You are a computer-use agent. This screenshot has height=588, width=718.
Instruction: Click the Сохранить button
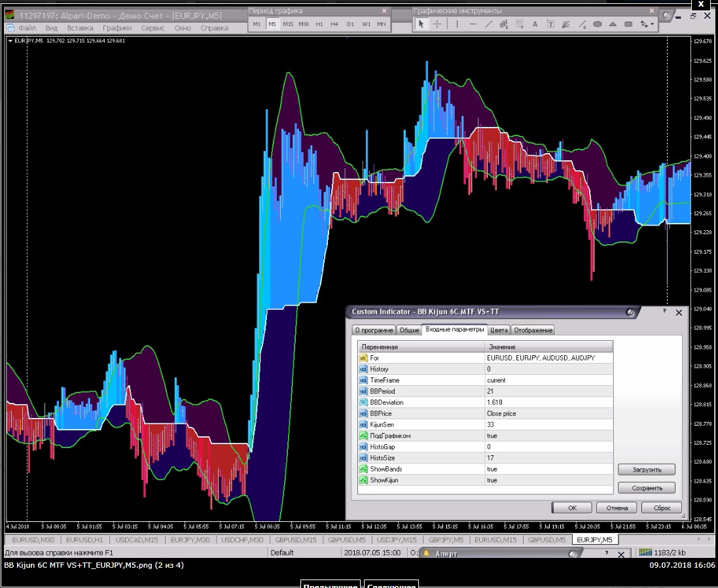647,488
